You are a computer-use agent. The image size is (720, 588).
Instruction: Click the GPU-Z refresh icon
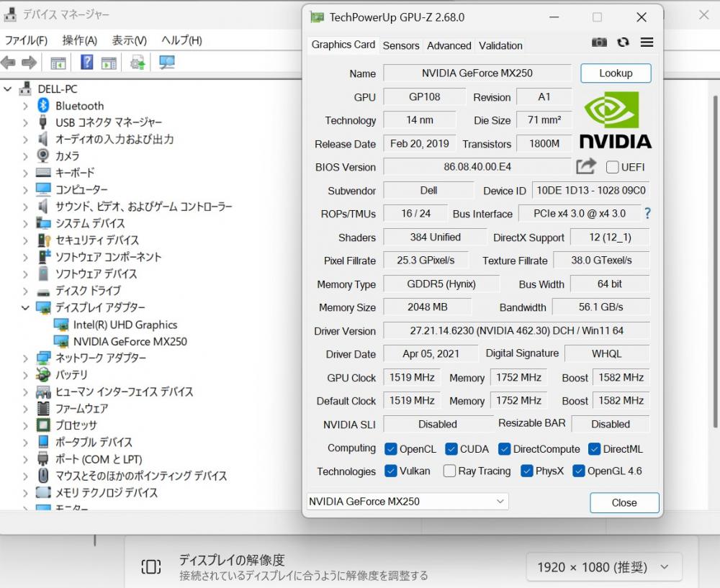pyautogui.click(x=623, y=42)
